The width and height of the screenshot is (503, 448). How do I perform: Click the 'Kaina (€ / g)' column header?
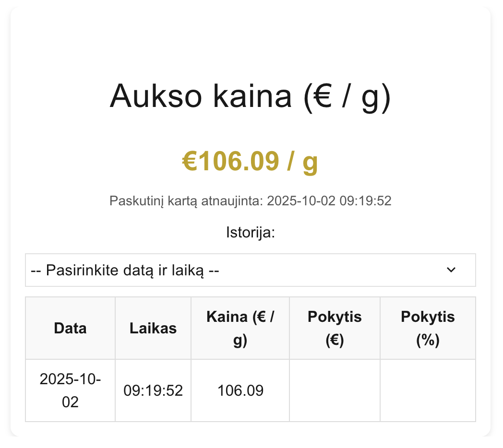[240, 328]
